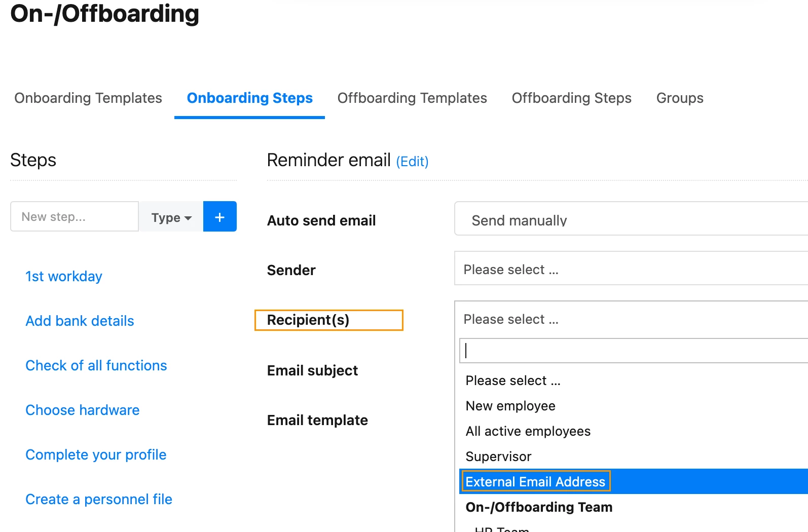Expand the Sender dropdown
This screenshot has width=808, height=532.
[x=631, y=269]
